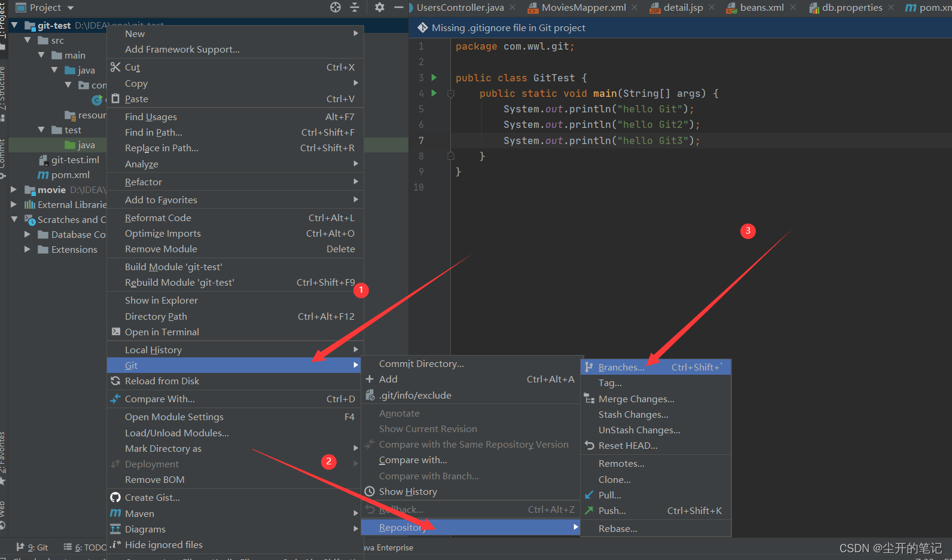
Task: Run main method from line 4 gutter
Action: point(434,93)
